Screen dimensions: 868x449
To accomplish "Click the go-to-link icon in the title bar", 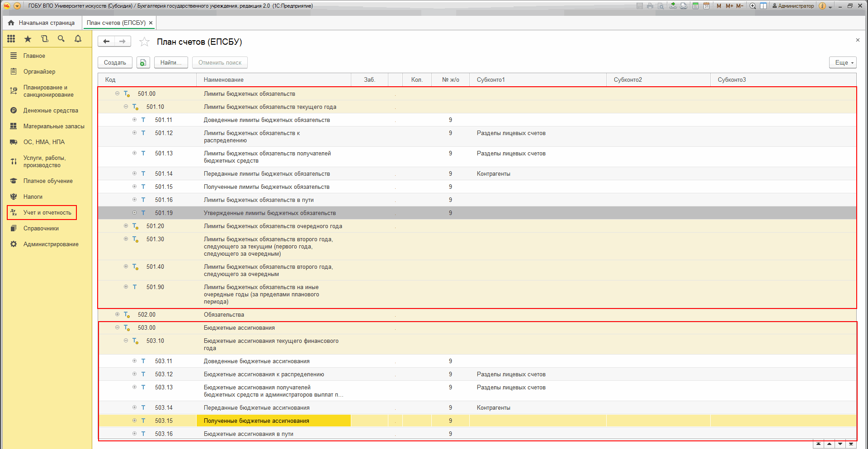I will click(684, 6).
